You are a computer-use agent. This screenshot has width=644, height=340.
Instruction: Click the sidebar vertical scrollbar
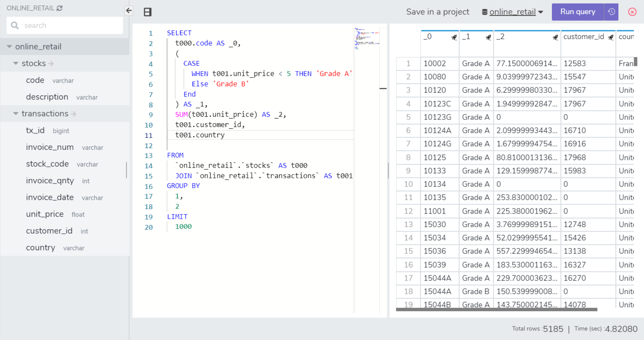coord(126,170)
